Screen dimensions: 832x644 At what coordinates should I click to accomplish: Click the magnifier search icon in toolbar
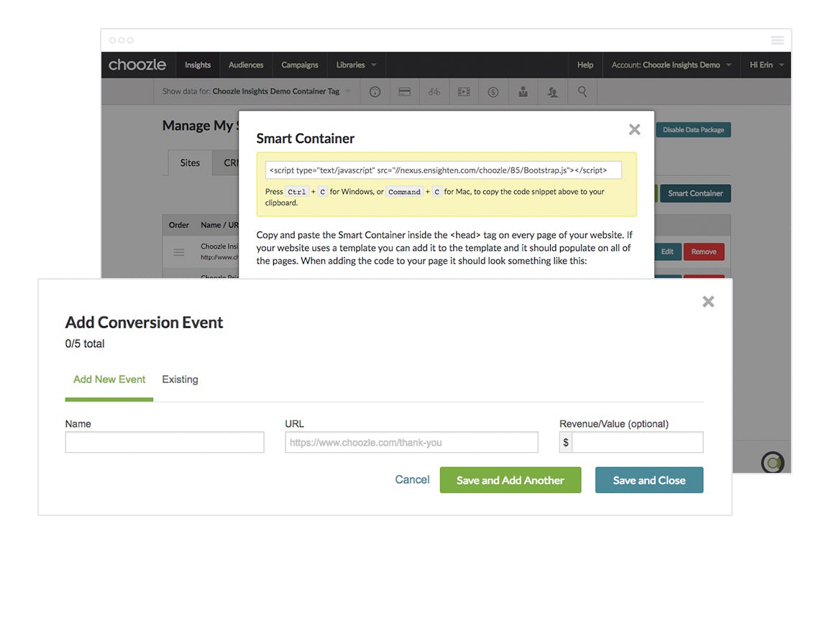click(x=582, y=92)
